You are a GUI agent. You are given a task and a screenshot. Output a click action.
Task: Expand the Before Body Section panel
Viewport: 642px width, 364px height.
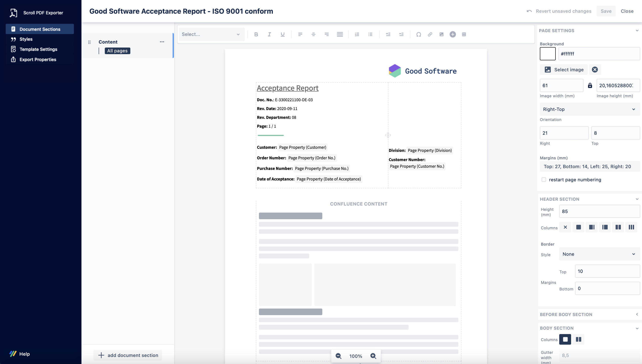tap(637, 314)
